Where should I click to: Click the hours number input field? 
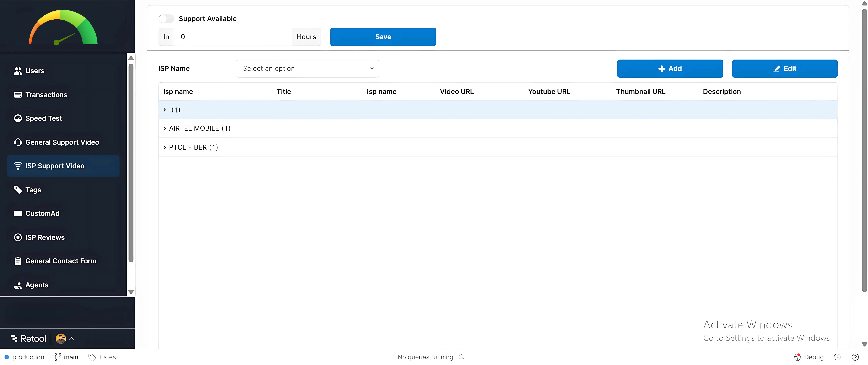click(x=233, y=37)
